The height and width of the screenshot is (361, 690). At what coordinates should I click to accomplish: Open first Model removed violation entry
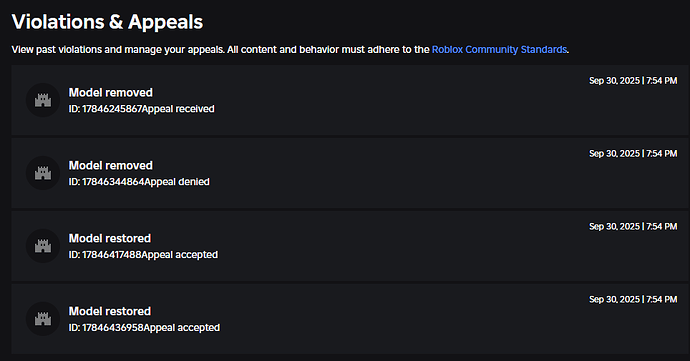(x=110, y=92)
